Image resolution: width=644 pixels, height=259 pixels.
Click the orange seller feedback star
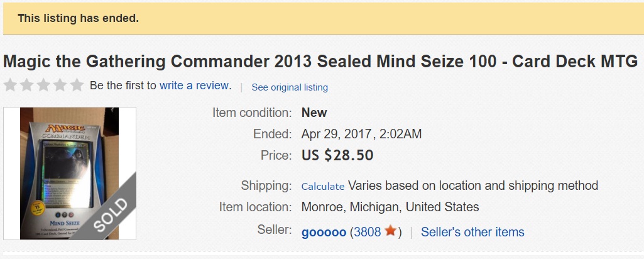(390, 231)
